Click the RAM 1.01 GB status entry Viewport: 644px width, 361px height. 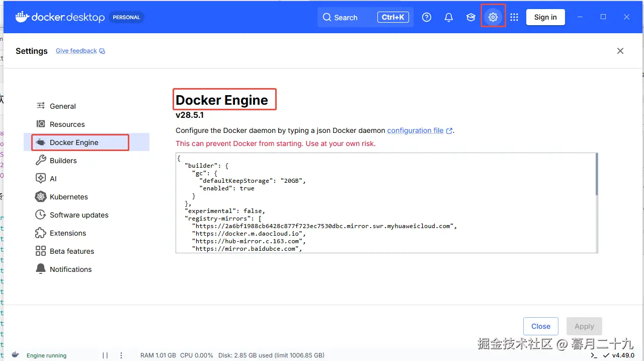(158, 355)
